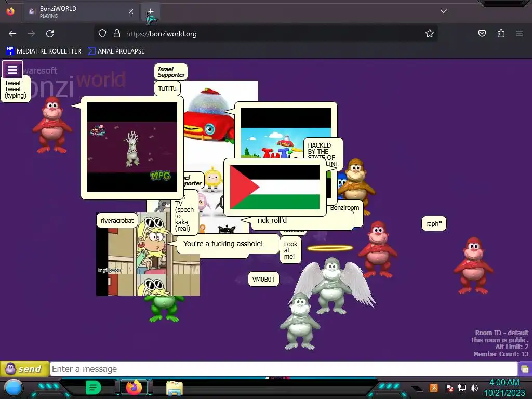Click the Tweet Tweet (typing) name tag
532x399 pixels.
16,89
